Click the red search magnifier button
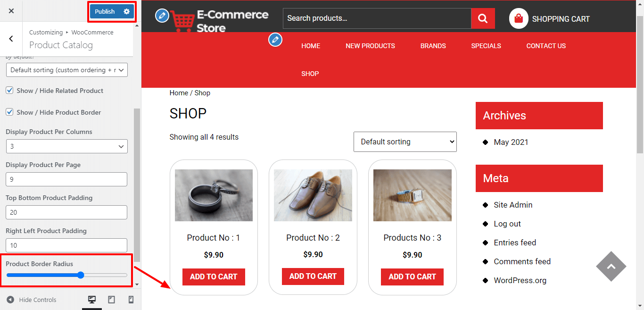This screenshot has width=644, height=310. pyautogui.click(x=483, y=18)
